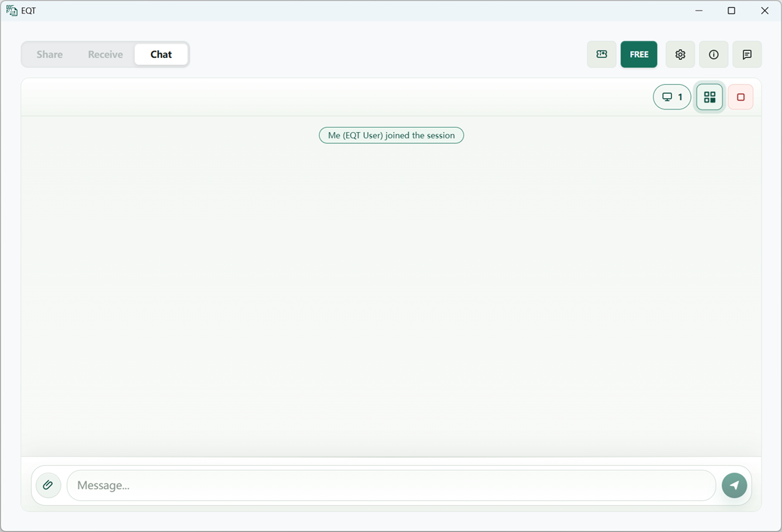Open the info circle icon

714,54
